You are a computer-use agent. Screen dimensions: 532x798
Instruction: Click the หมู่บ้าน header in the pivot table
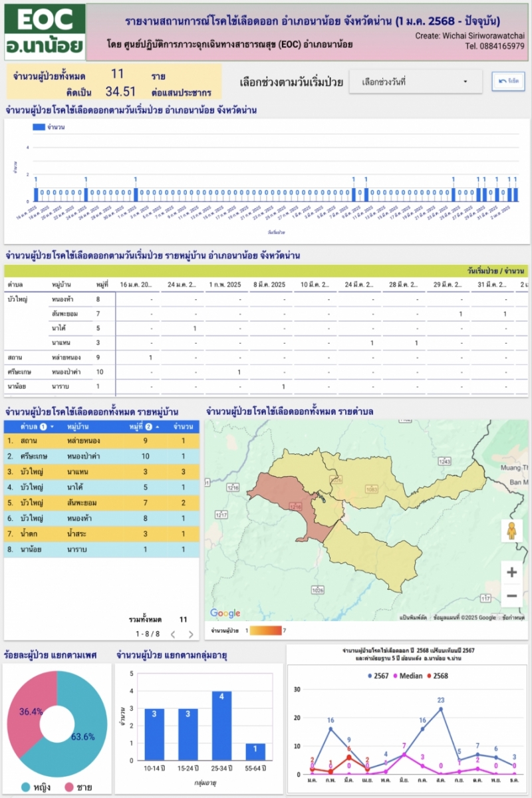[61, 285]
